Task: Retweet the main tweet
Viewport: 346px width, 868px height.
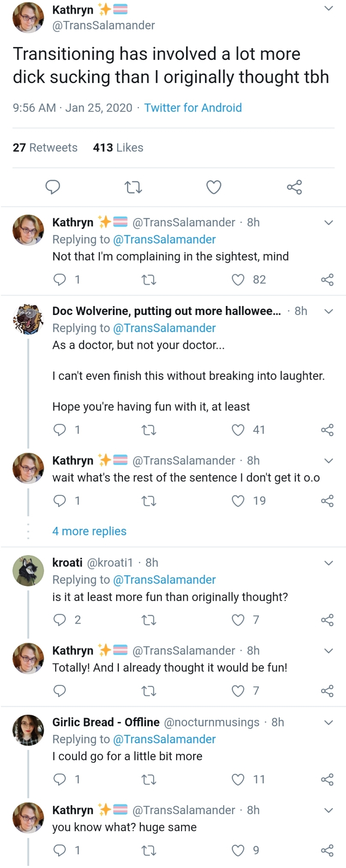Action: click(133, 187)
